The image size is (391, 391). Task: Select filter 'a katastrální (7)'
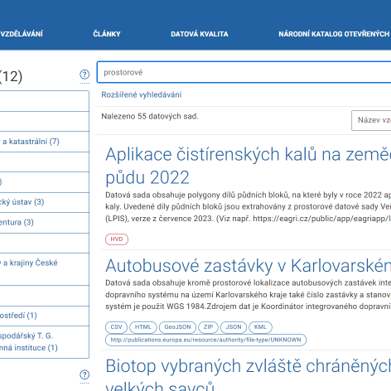[44, 142]
